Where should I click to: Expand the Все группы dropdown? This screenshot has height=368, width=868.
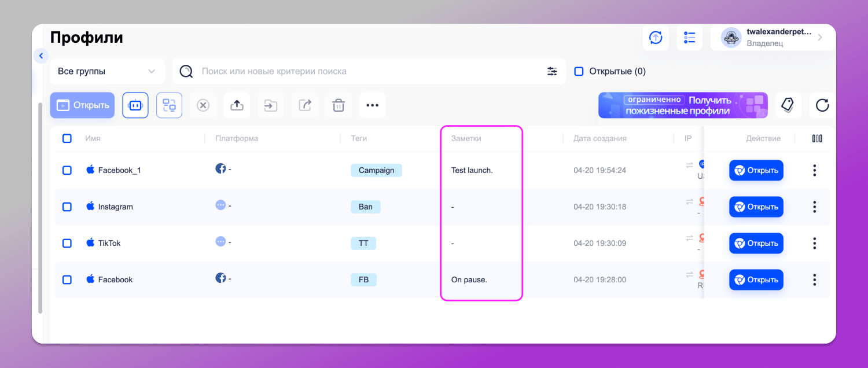(106, 72)
